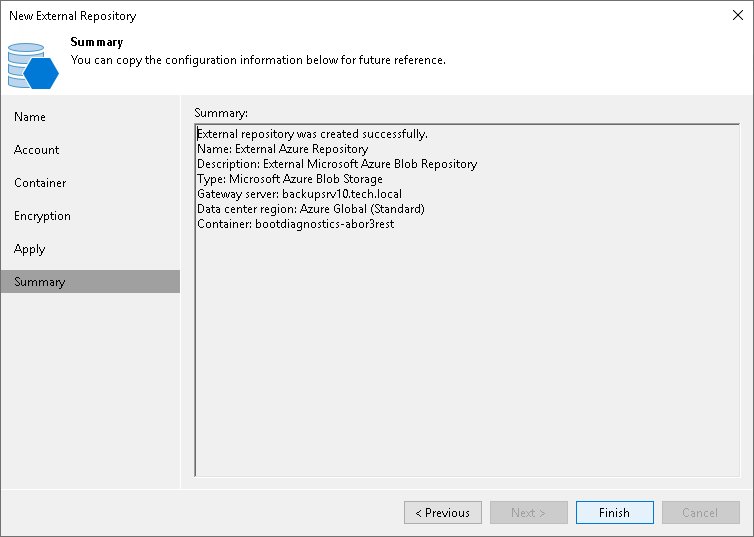Select the highlighted Summary step in sidebar

pyautogui.click(x=40, y=282)
